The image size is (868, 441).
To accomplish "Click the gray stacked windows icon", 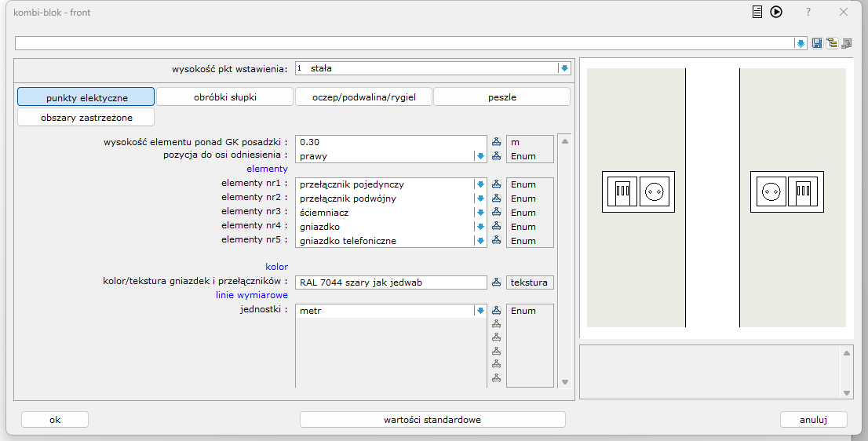I will [846, 43].
